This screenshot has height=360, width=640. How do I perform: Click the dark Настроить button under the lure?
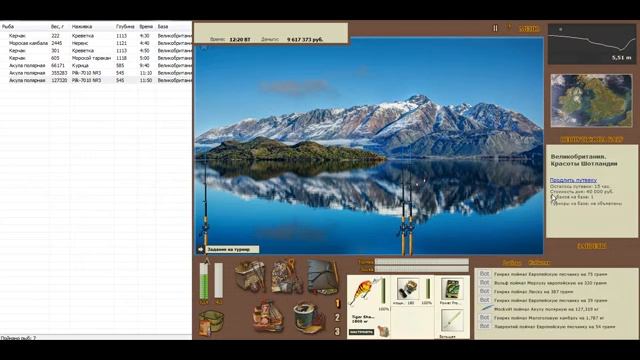[361, 332]
